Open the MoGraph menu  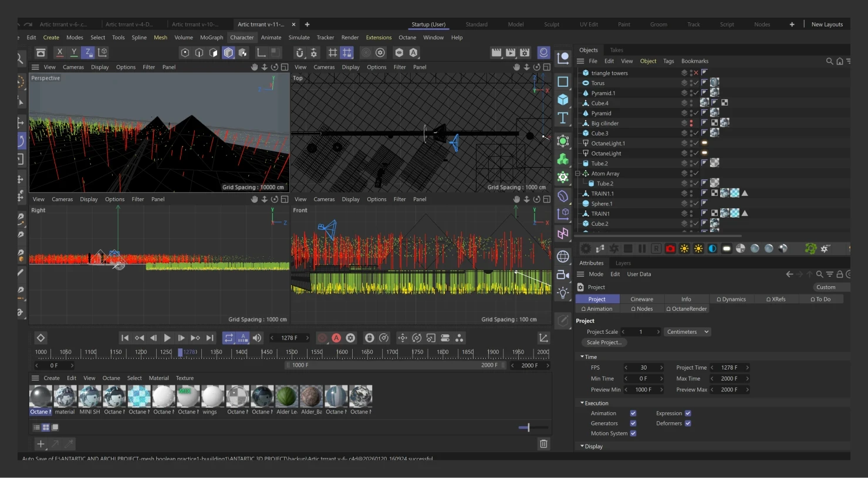coord(211,38)
